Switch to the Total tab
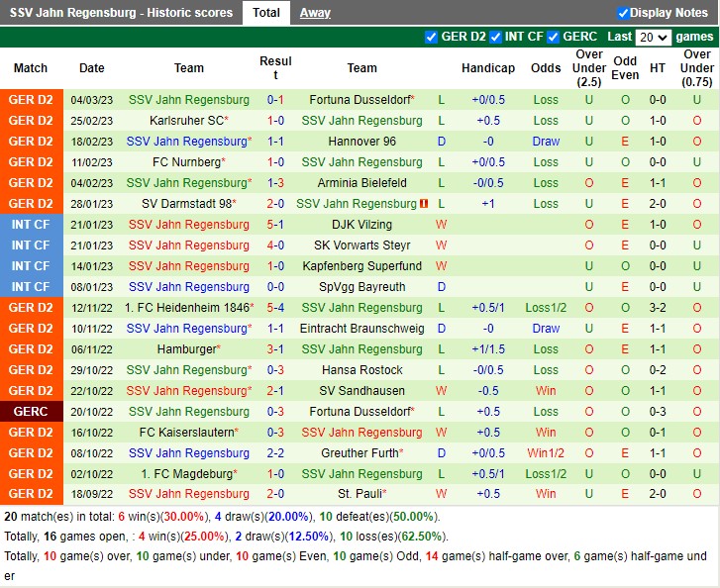The width and height of the screenshot is (720, 588). tap(265, 13)
